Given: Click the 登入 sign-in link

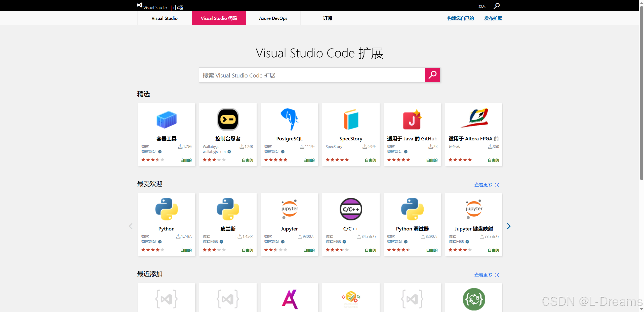Looking at the screenshot, I should click(x=482, y=6).
